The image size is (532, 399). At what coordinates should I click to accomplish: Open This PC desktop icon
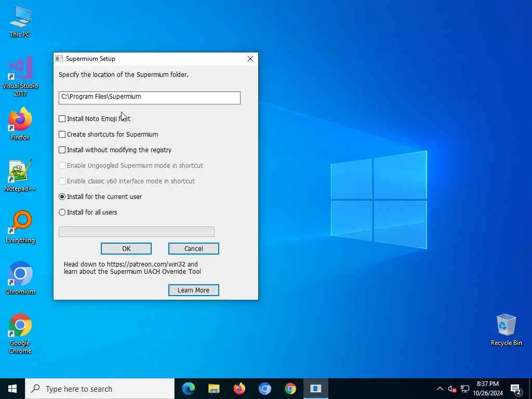coord(20,21)
